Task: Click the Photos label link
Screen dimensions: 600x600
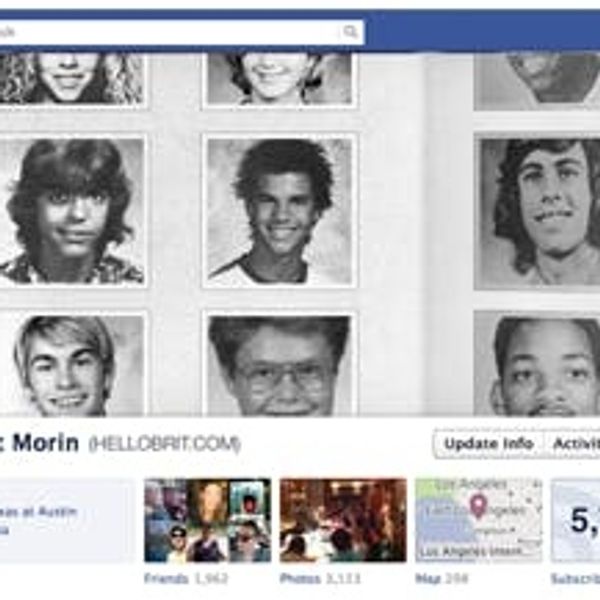Action: (300, 578)
